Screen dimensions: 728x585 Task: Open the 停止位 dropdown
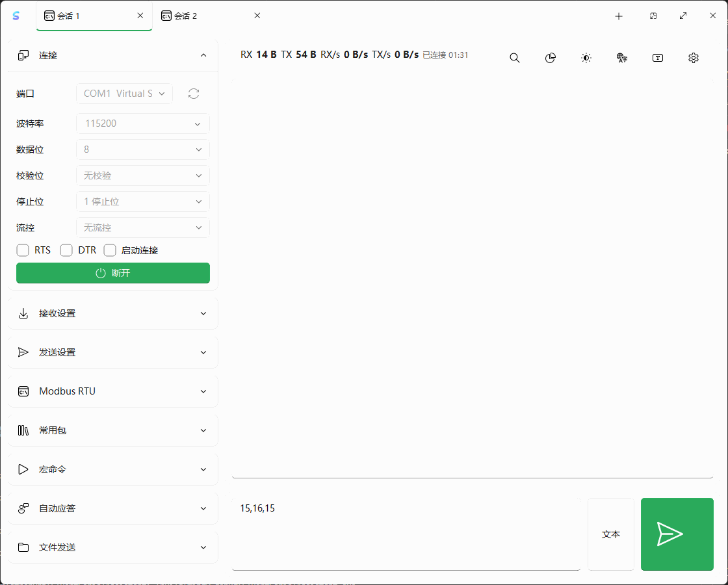coord(143,201)
